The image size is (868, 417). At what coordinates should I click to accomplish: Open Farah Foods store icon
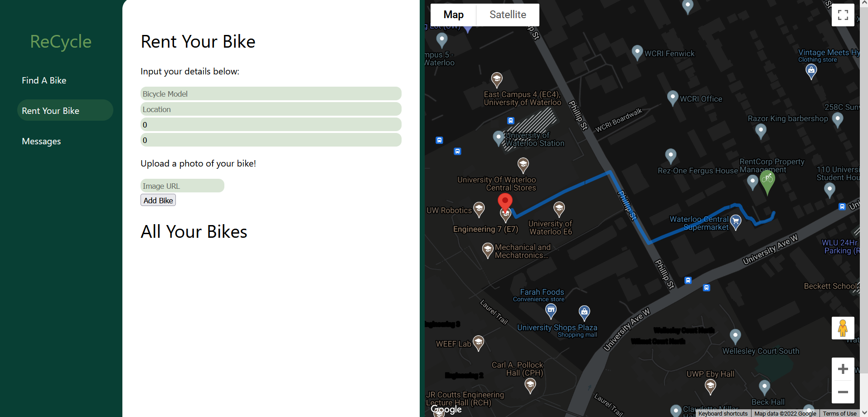tap(551, 311)
